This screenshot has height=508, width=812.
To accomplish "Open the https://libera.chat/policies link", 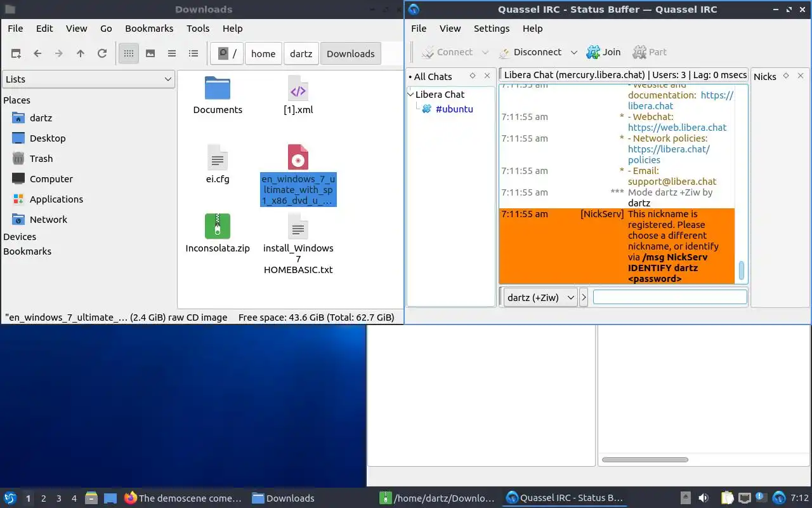I will [669, 154].
